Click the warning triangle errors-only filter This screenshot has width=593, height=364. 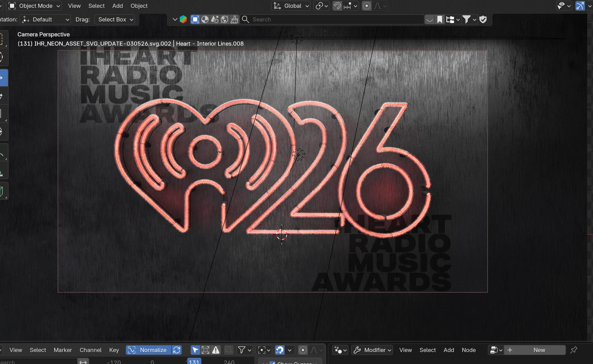point(216,350)
